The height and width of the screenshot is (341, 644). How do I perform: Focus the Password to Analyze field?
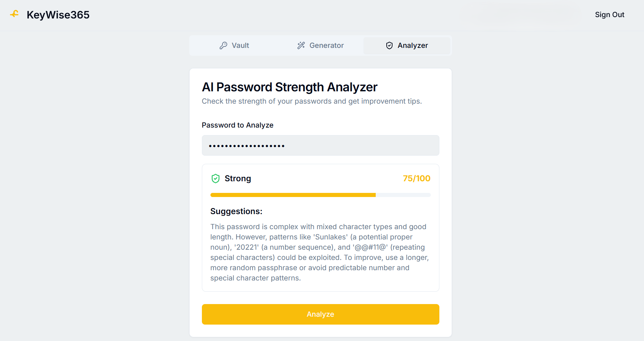click(x=320, y=145)
